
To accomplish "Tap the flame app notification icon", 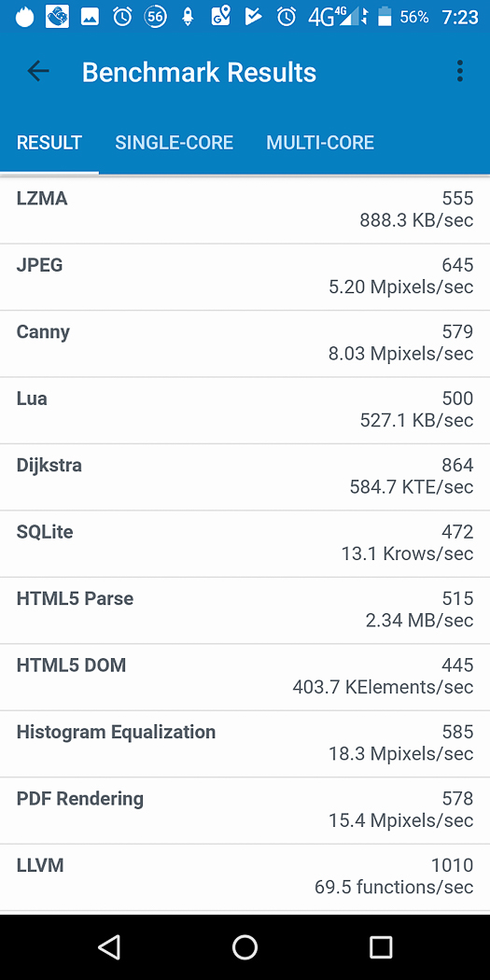I will [25, 17].
